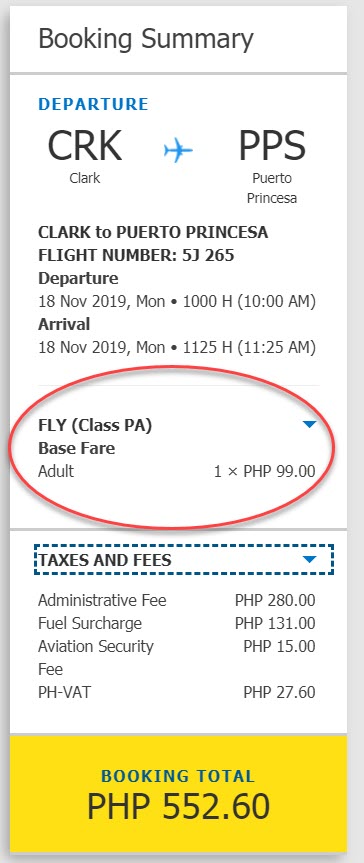Screen dimensions: 364x863
Task: Click the PH-VAT PHP 27.60 row
Action: pyautogui.click(x=177, y=692)
